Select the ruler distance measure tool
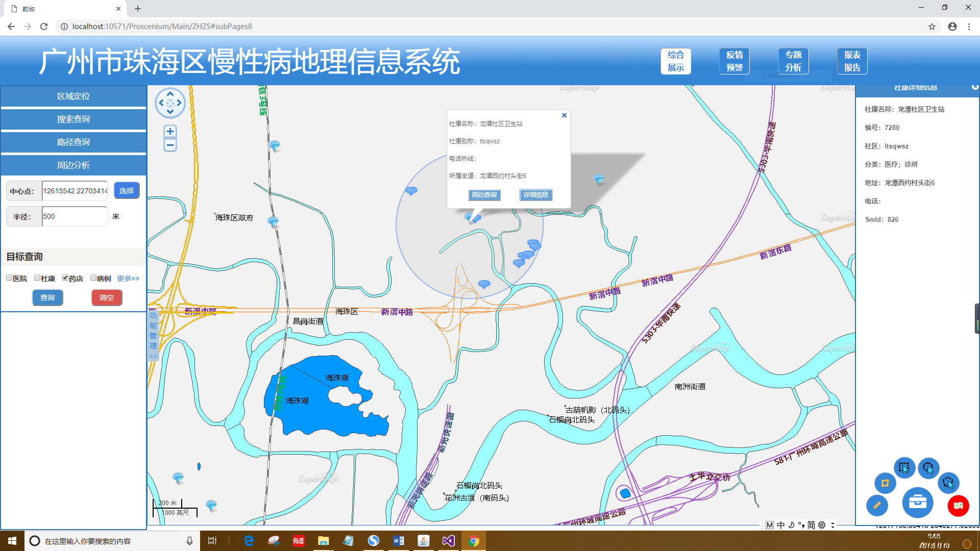Viewport: 980px width, 551px height. pyautogui.click(x=877, y=505)
